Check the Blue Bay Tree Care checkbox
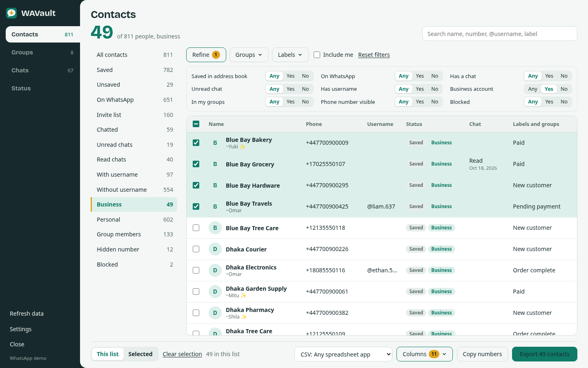Screen dimensions: 588x368 196,228
